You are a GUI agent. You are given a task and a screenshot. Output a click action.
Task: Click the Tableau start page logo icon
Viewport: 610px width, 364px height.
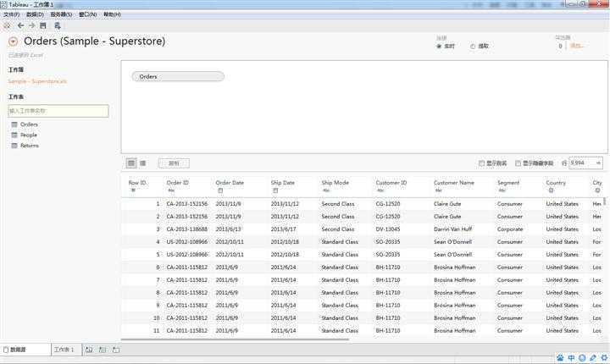click(7, 25)
